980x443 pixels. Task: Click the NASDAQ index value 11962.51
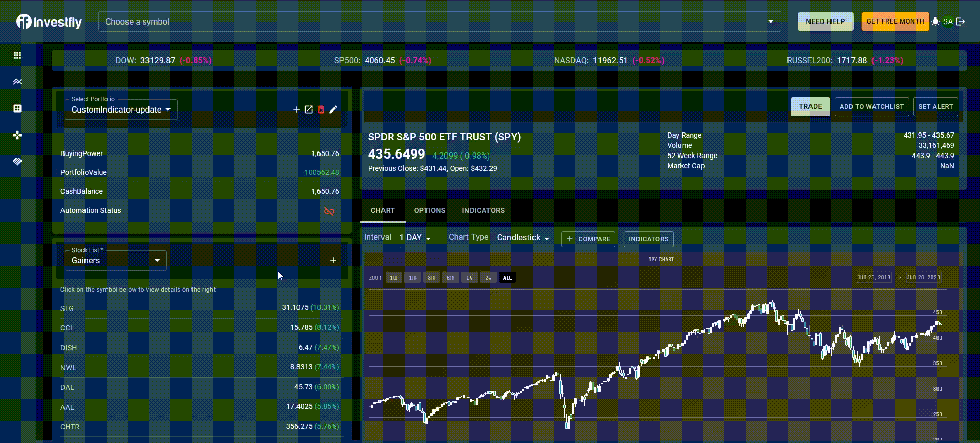click(x=610, y=60)
